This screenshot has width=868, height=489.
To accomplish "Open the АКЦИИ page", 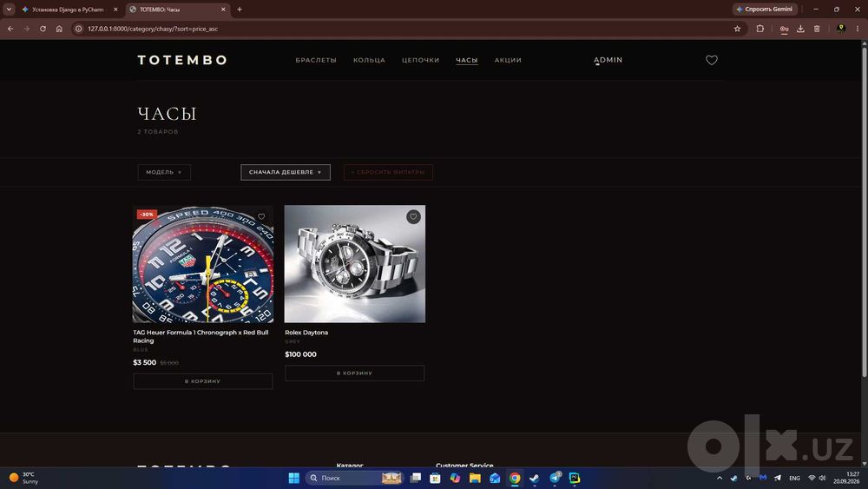I will 508,60.
